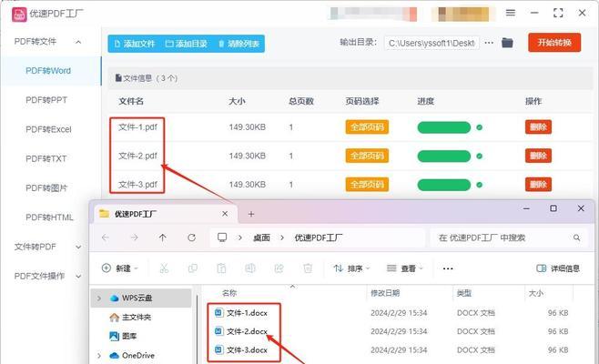Click the Delete trash icon in Explorer toolbar
599x364 pixels.
[308, 268]
